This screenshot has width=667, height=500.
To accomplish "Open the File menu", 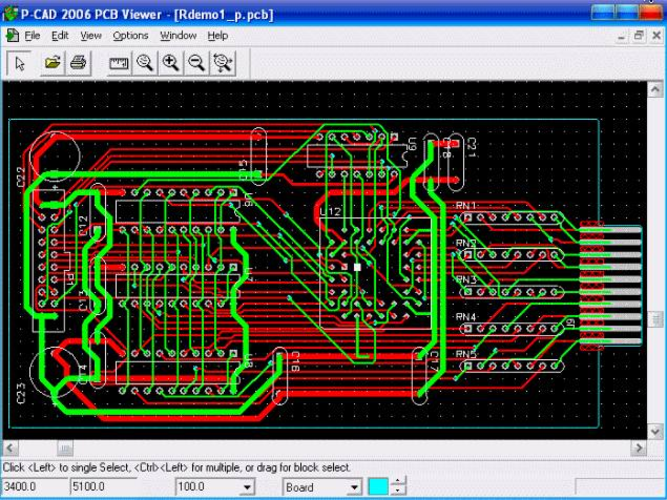I will point(32,36).
